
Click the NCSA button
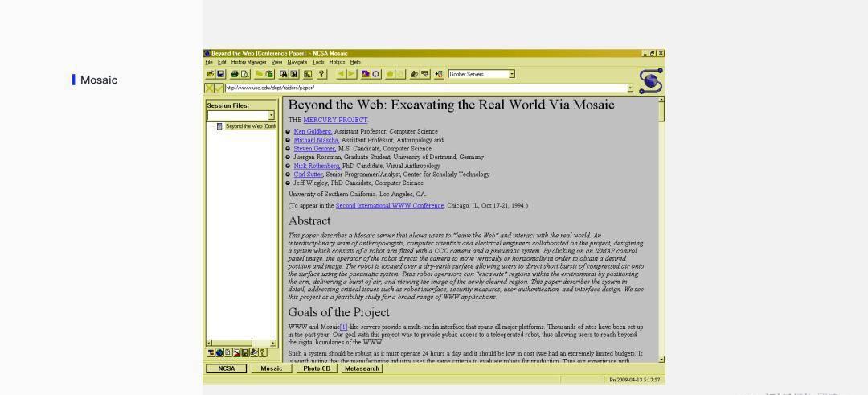click(227, 368)
